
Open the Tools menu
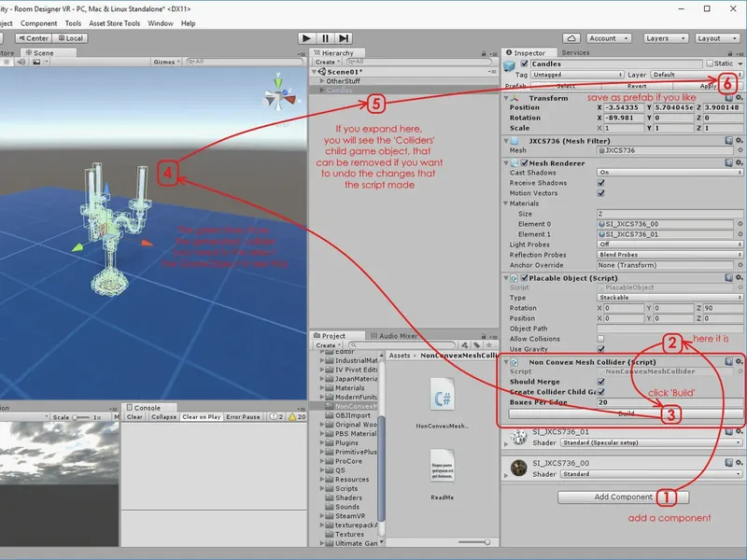pos(73,23)
